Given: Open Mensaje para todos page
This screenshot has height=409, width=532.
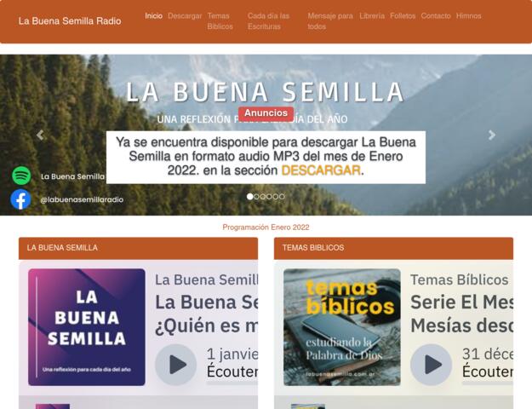Looking at the screenshot, I should click(x=329, y=21).
